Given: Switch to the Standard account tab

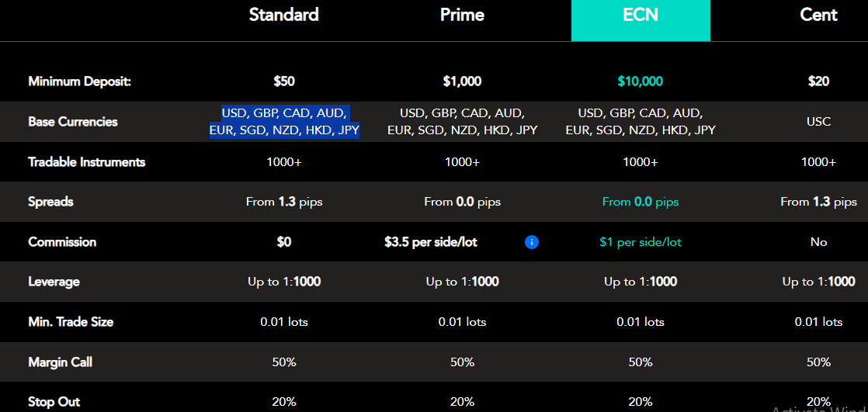Looking at the screenshot, I should click(284, 15).
